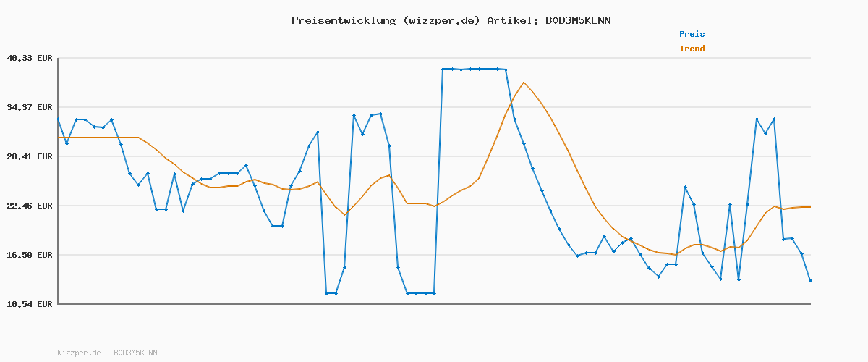This screenshot has width=868, height=362.
Task: Click the left start of the Trend line
Action: tap(59, 138)
